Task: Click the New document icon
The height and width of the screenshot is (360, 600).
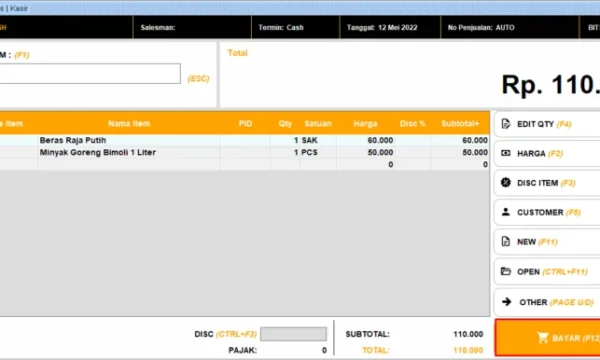Action: [x=505, y=241]
